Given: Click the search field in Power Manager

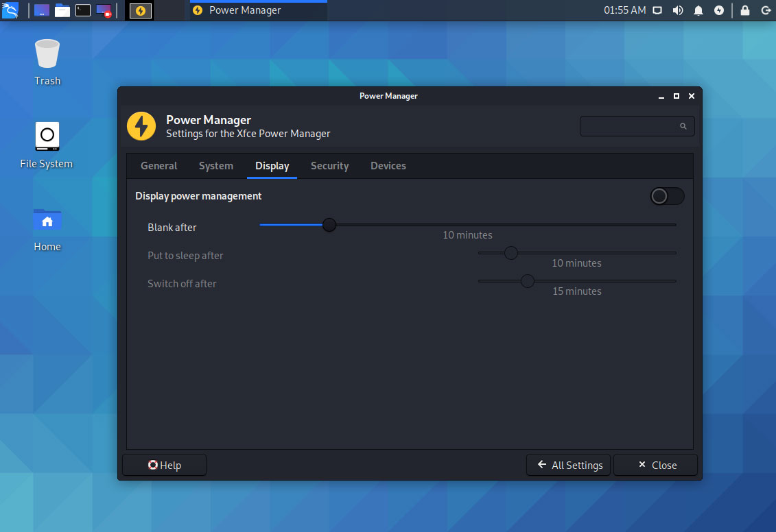Looking at the screenshot, I should [637, 126].
